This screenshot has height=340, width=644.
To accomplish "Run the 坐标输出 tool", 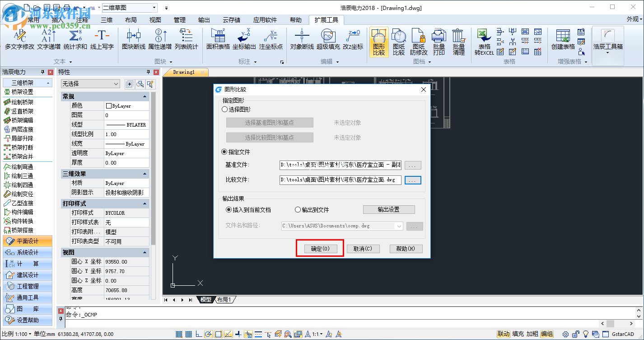I will click(244, 39).
